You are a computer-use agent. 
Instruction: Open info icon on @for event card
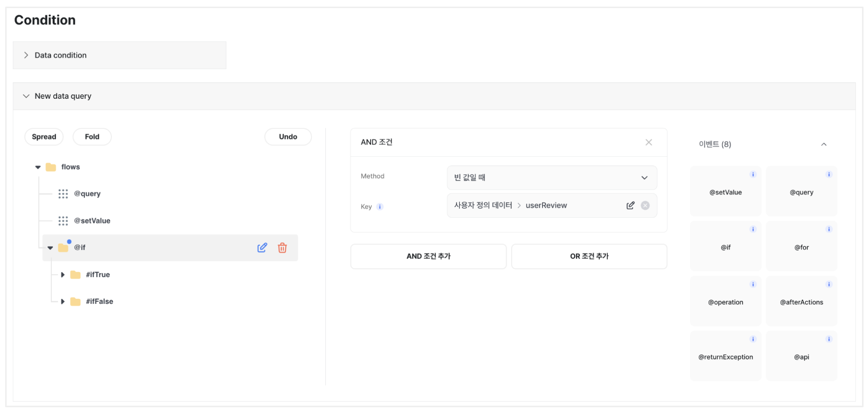829,229
